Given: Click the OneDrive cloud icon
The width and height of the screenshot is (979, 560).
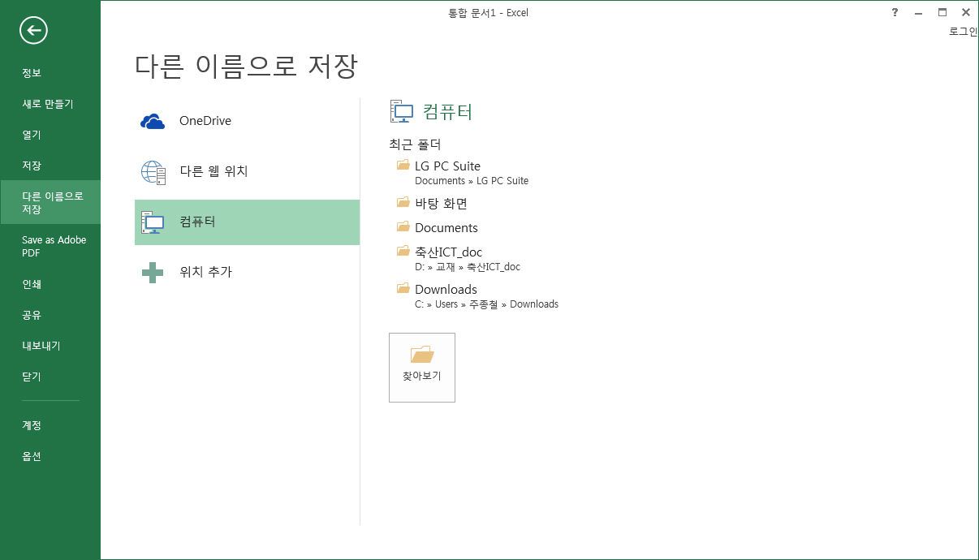Looking at the screenshot, I should pyautogui.click(x=153, y=121).
